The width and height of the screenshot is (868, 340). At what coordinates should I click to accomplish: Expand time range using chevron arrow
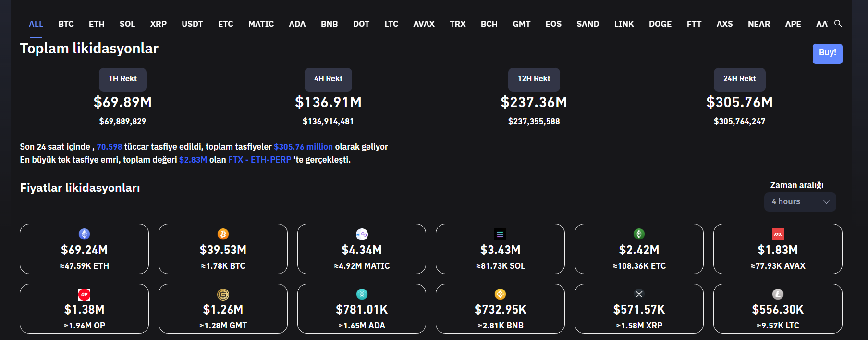(x=826, y=202)
